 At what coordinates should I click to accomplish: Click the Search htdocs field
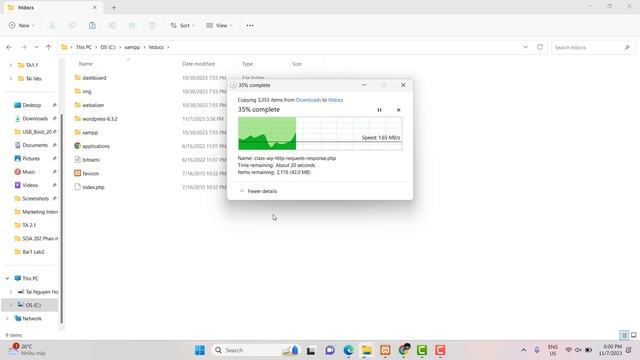593,47
